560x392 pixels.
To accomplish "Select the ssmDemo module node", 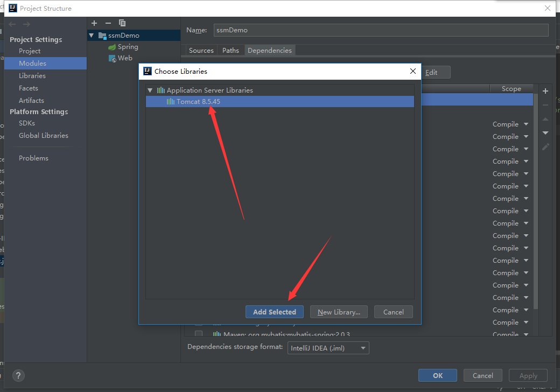I will coord(134,36).
